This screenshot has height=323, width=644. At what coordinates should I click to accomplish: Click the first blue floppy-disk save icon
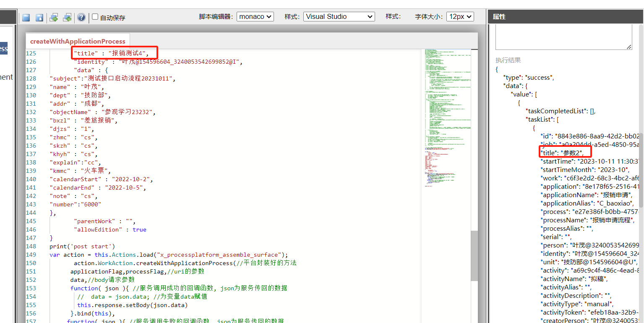26,17
